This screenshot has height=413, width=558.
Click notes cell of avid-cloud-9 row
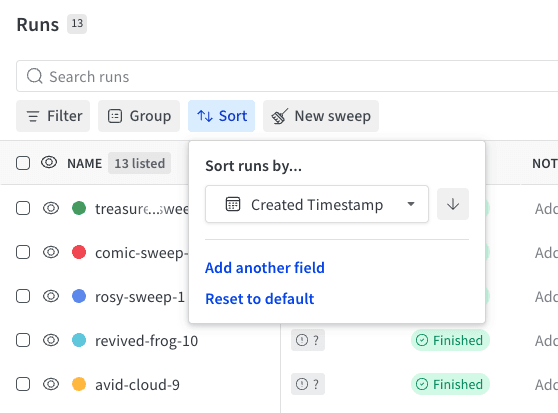point(546,385)
